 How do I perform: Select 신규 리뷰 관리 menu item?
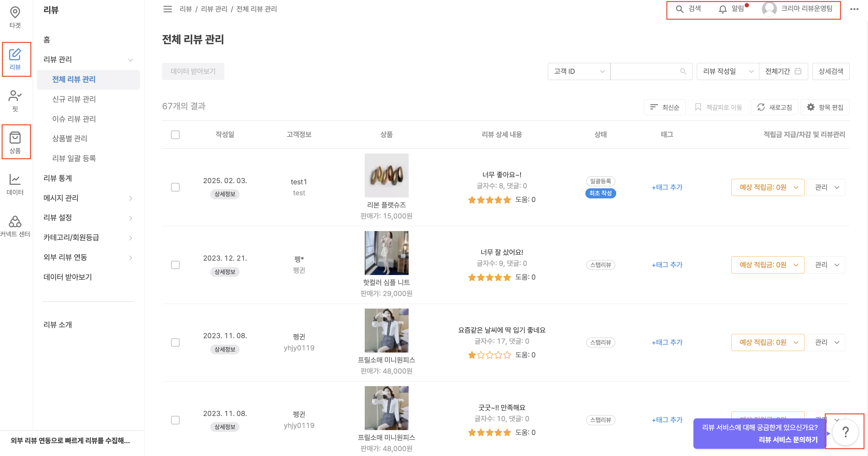(74, 99)
